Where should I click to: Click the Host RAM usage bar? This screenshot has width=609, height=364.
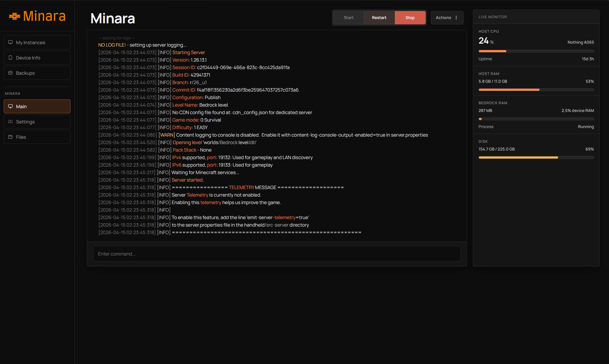click(x=536, y=90)
